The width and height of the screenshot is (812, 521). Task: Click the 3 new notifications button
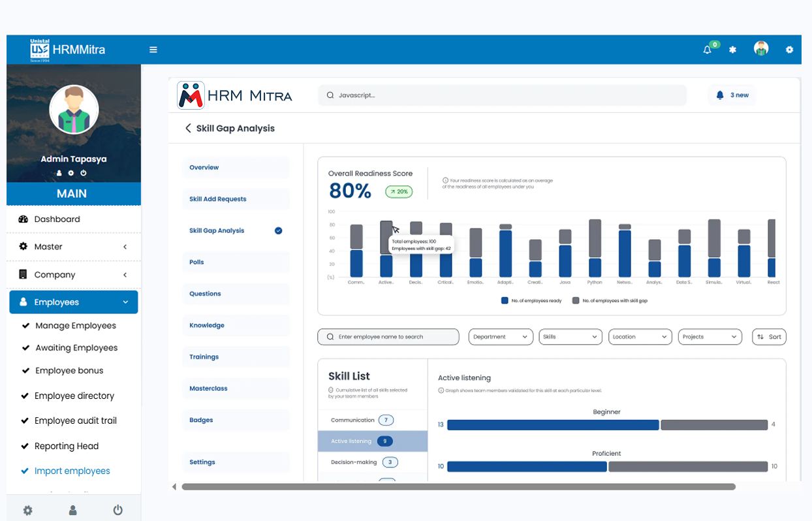732,95
